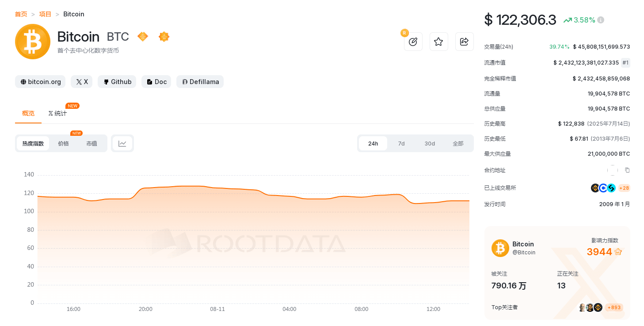The height and width of the screenshot is (326, 644).
Task: Click the 19,904,578 BTC value in 流通量 row
Action: [609, 94]
